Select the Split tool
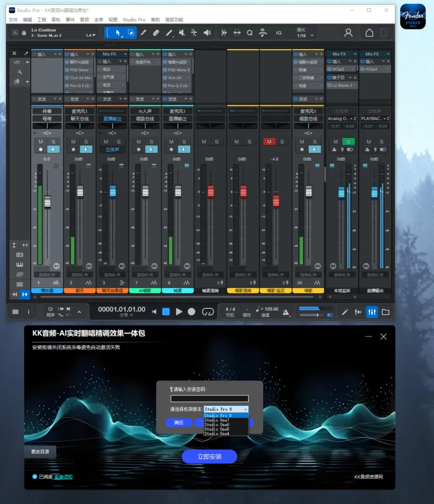 [x=194, y=33]
